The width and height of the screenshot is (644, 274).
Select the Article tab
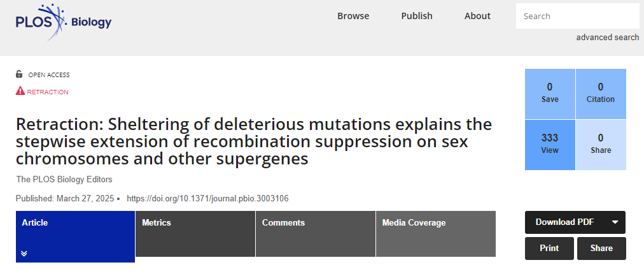coord(76,236)
